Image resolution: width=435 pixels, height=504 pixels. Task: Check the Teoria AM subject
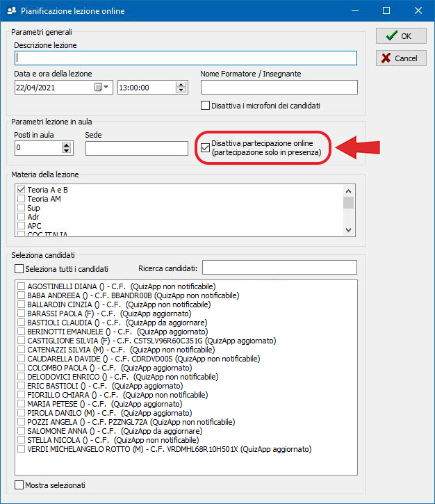click(21, 199)
